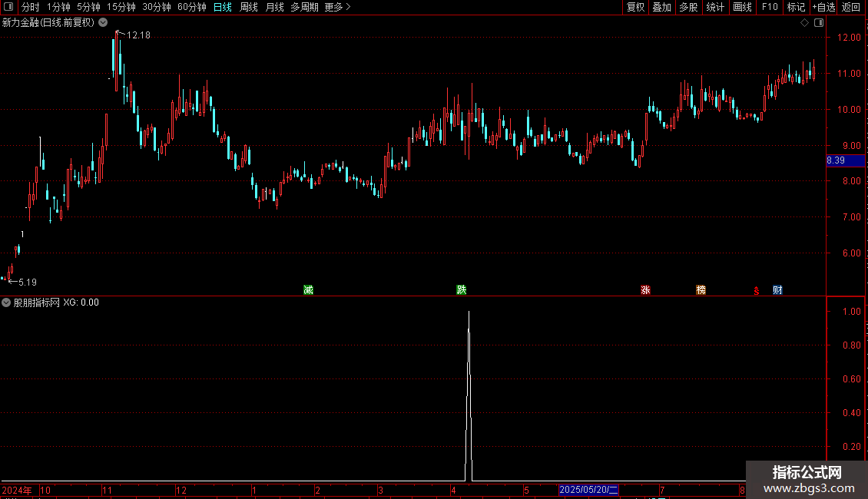Click the 新力金融(日线.前复权) chart title
Image resolution: width=868 pixels, height=499 pixels.
coord(48,23)
